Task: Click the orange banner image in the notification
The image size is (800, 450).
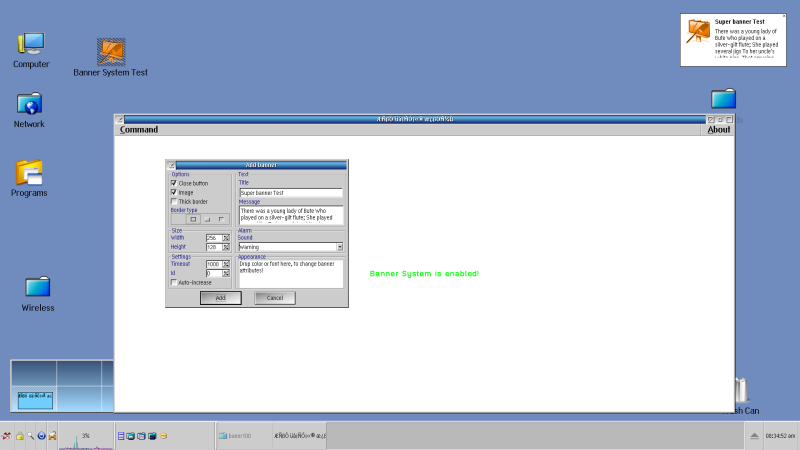Action: pyautogui.click(x=698, y=32)
